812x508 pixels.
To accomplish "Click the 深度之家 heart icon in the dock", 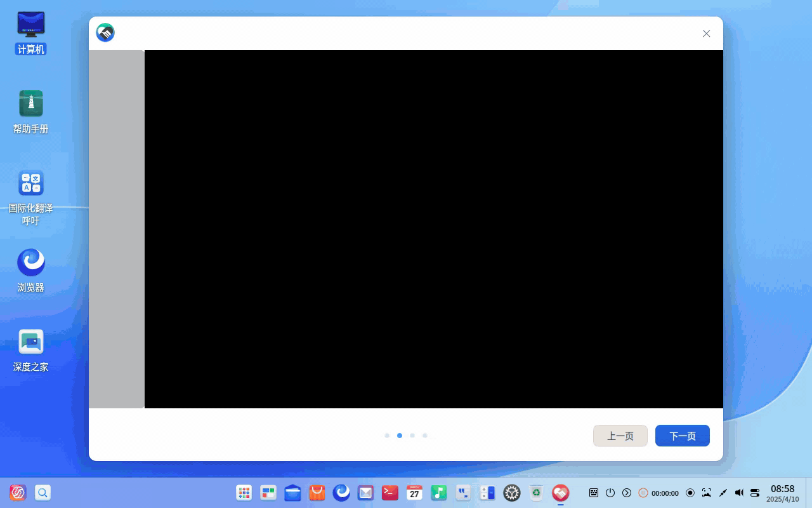I will coord(560,493).
